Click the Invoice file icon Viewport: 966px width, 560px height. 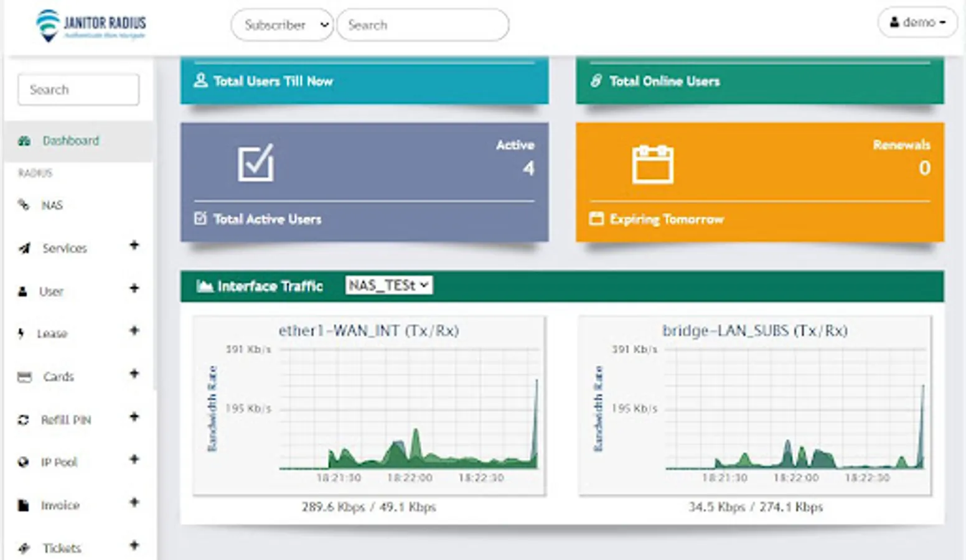23,505
